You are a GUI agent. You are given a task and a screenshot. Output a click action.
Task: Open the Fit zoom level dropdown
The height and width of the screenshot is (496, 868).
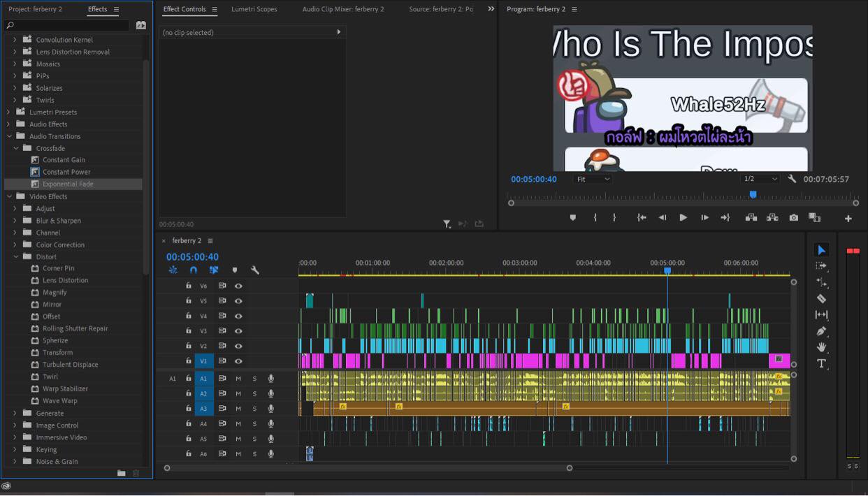593,179
